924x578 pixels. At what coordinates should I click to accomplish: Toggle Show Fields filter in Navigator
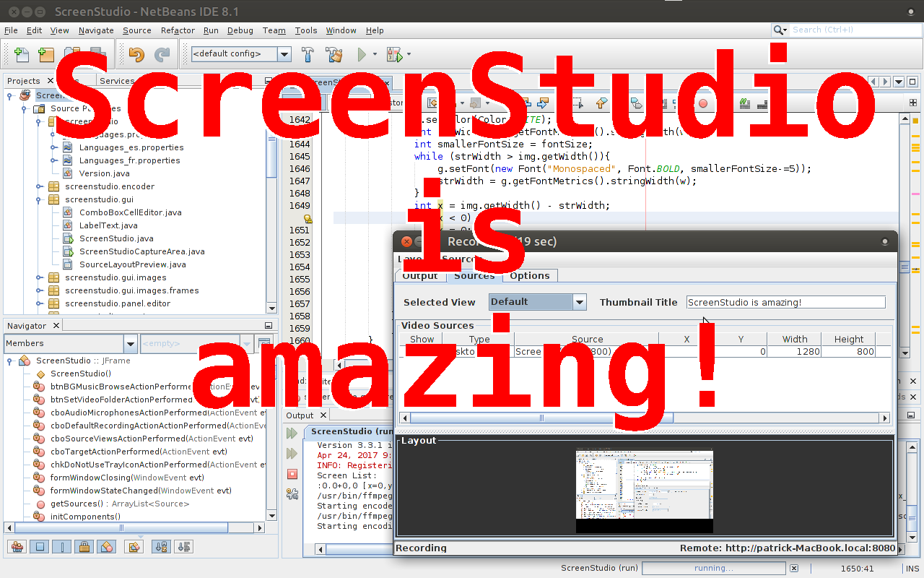click(x=40, y=547)
